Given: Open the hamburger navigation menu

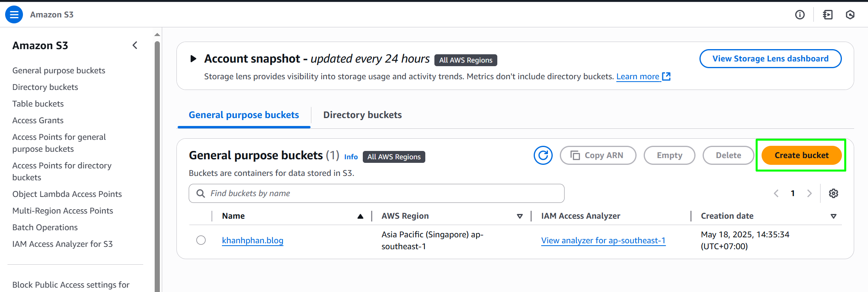Looking at the screenshot, I should (14, 15).
